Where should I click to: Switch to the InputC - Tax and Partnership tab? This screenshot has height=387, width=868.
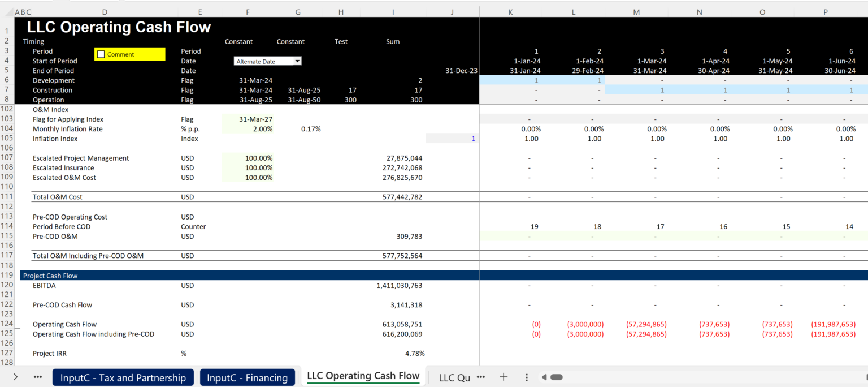coord(123,377)
